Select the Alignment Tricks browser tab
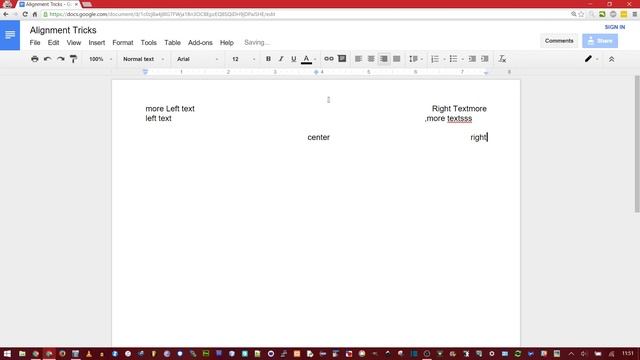The height and width of the screenshot is (360, 640). (x=49, y=4)
